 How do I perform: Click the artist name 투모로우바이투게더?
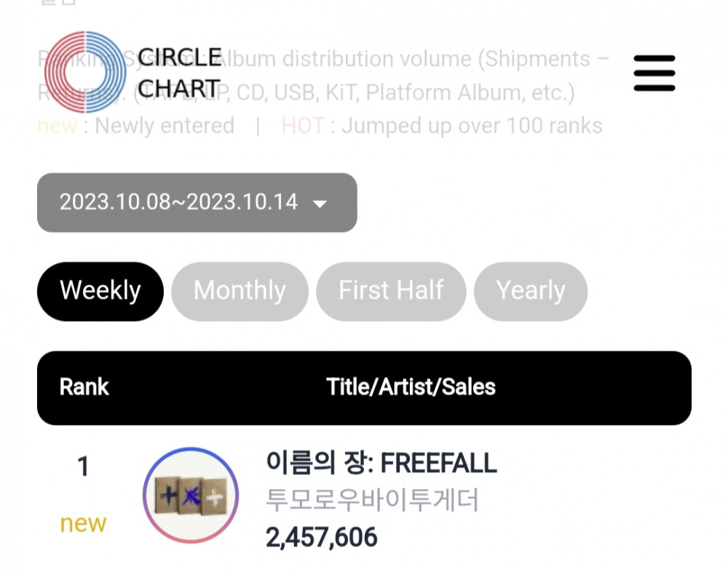pos(372,500)
